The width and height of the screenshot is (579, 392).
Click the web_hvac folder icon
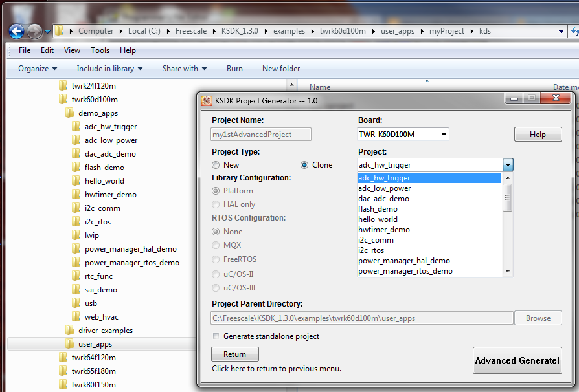point(76,317)
